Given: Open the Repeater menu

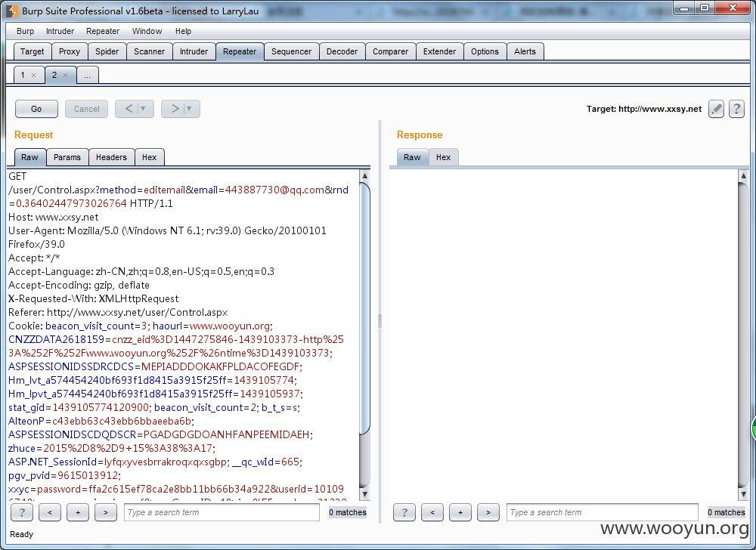Looking at the screenshot, I should (103, 31).
